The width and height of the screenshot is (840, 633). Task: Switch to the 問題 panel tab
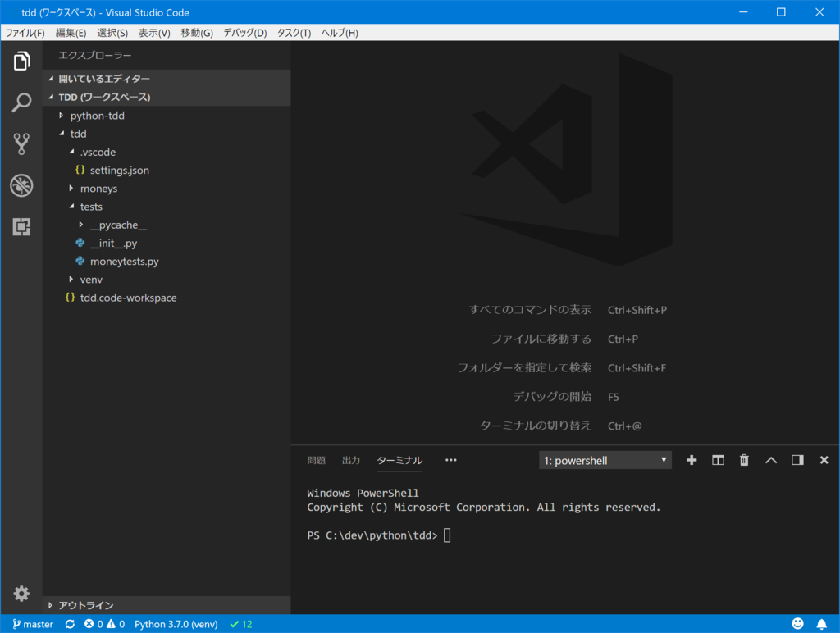pos(316,460)
